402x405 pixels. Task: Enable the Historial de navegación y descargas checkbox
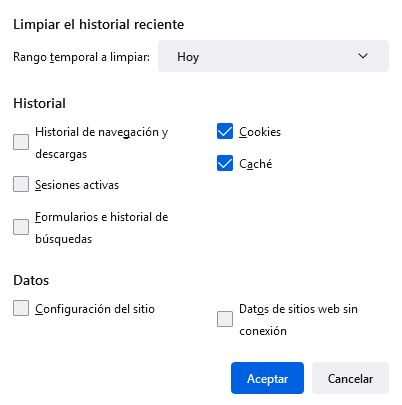click(21, 142)
